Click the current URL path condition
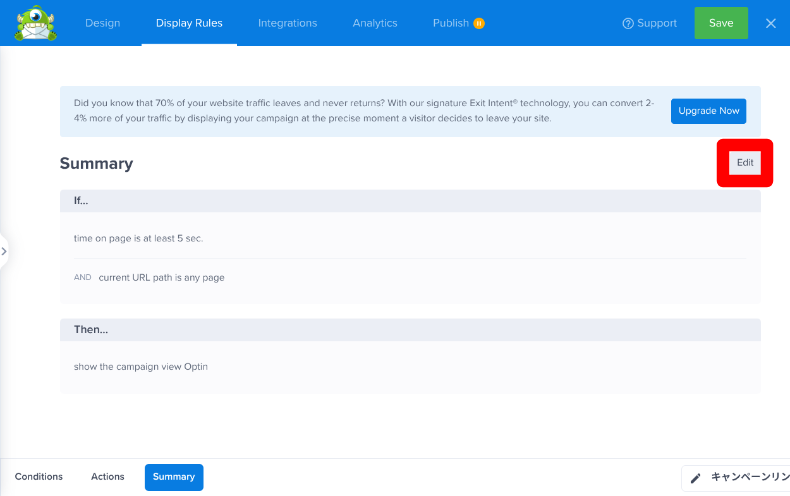The height and width of the screenshot is (496, 790). [x=161, y=277]
